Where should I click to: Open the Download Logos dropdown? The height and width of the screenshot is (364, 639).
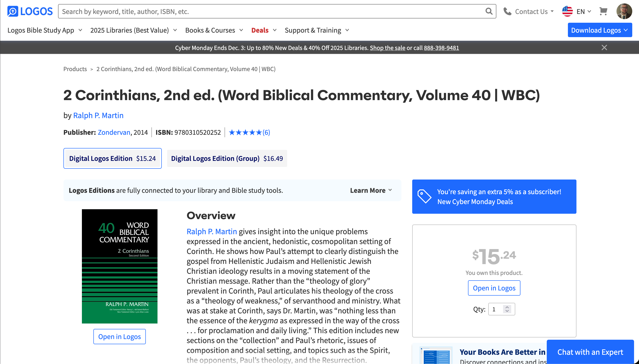599,30
